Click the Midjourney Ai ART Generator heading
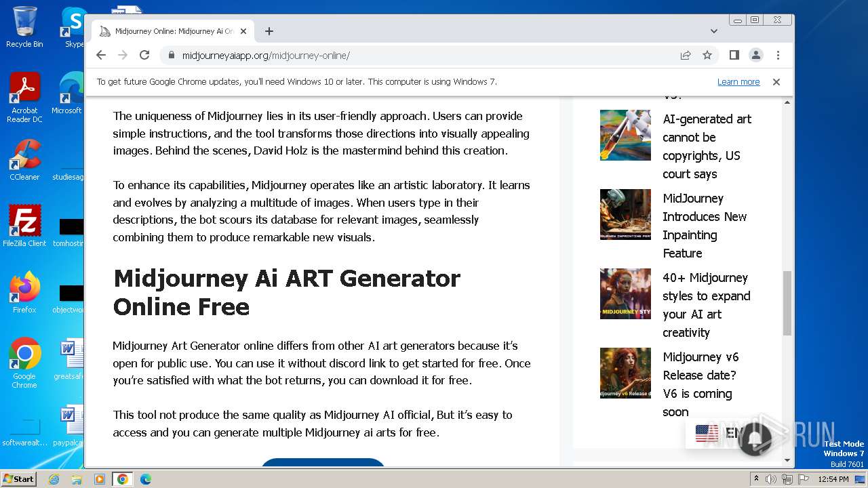 pos(287,292)
